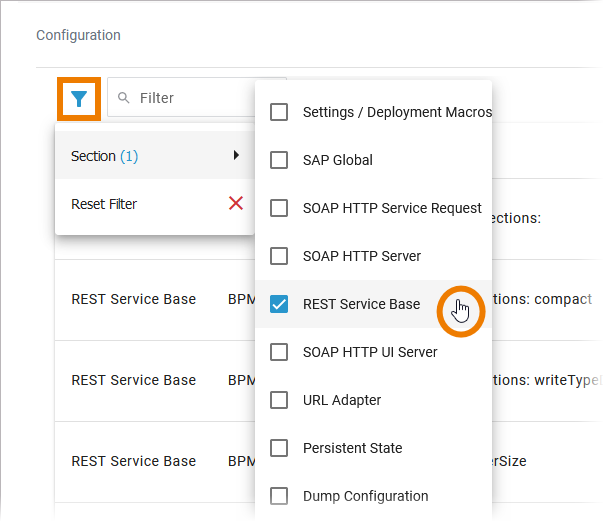Tick the SOAP HTTP Service Request checkbox

tap(280, 208)
